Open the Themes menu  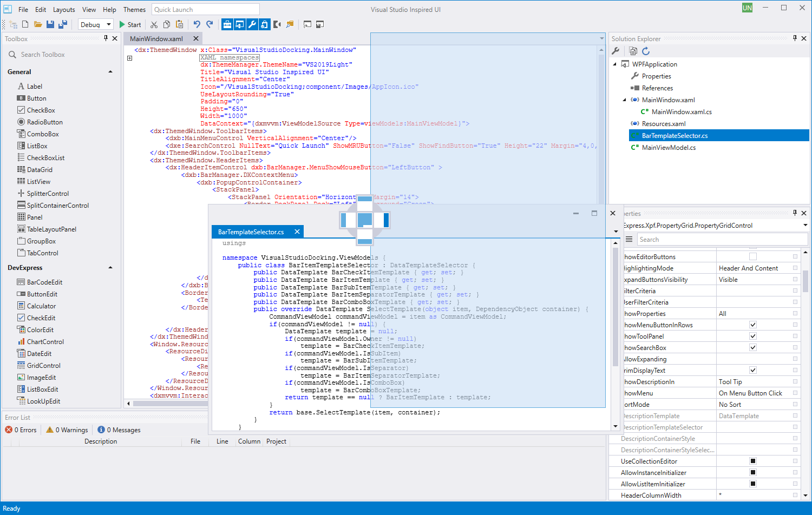pos(134,9)
